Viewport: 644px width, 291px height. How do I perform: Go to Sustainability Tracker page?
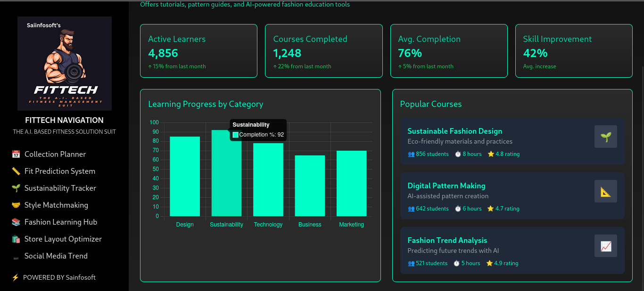[60, 188]
